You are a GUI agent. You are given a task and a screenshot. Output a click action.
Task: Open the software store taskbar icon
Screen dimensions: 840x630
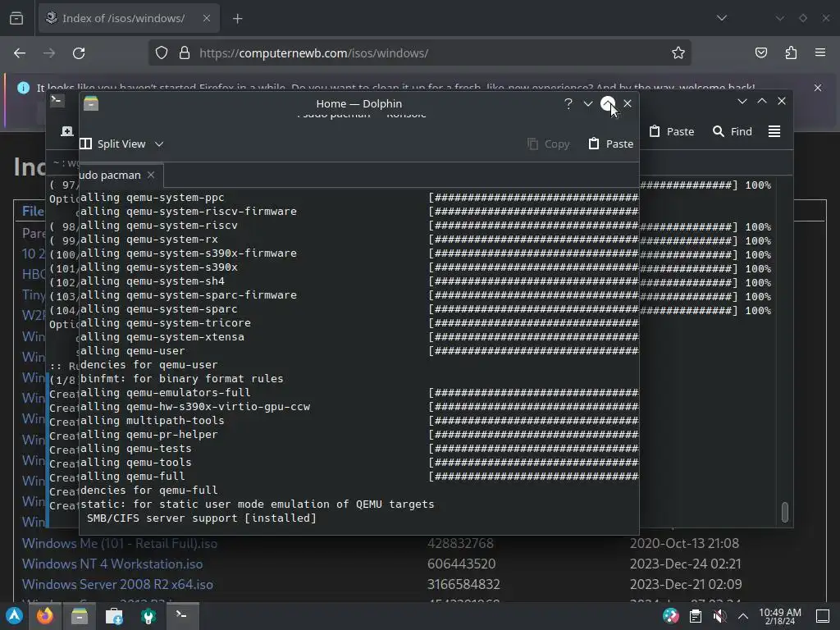(x=113, y=617)
